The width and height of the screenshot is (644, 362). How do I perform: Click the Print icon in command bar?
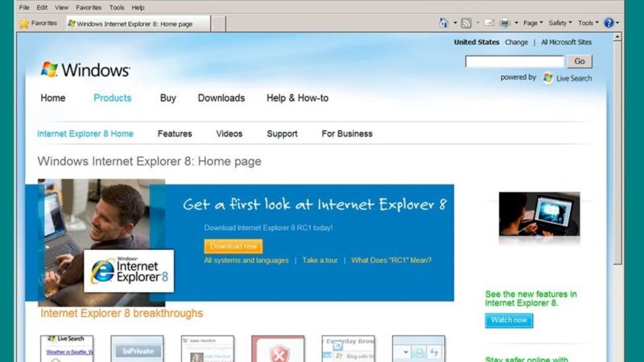coord(505,23)
